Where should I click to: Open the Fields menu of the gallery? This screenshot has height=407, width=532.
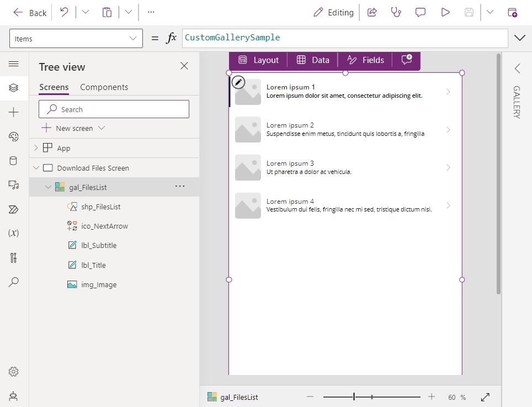(x=364, y=60)
